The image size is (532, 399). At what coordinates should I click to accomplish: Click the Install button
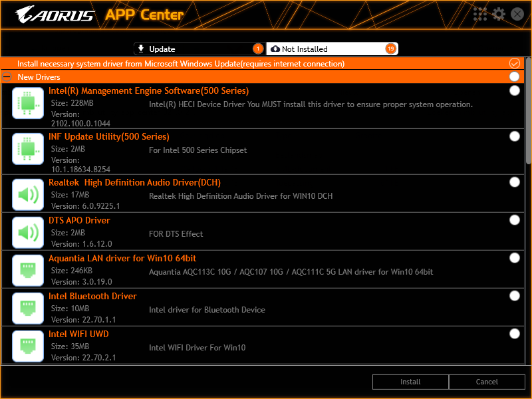(x=410, y=382)
